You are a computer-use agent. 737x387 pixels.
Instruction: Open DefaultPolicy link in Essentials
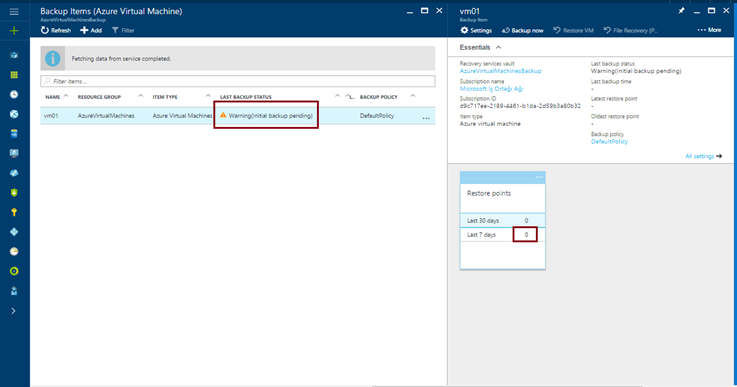click(609, 142)
